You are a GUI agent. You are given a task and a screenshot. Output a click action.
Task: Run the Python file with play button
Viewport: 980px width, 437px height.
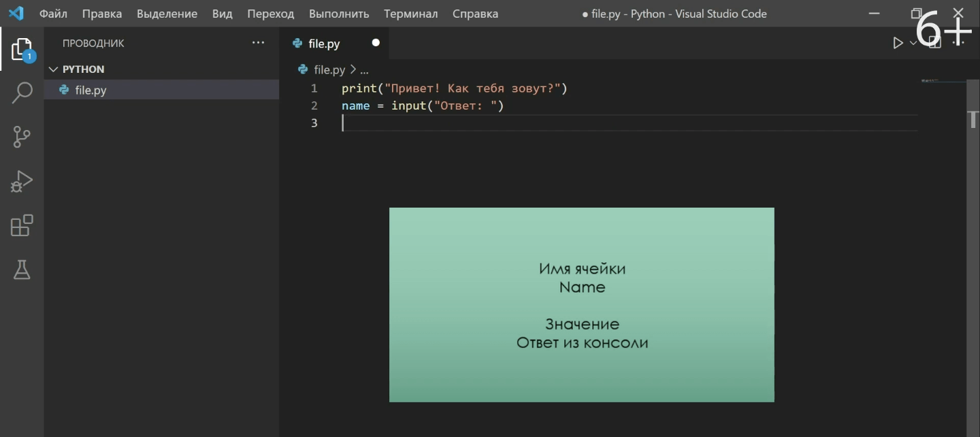coord(898,44)
